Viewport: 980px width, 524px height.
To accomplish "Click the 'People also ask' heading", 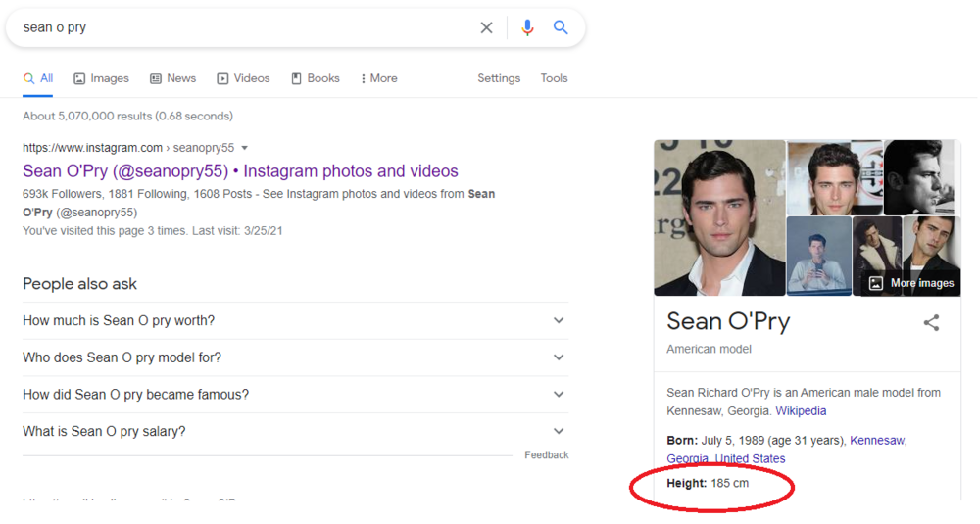I will point(79,284).
